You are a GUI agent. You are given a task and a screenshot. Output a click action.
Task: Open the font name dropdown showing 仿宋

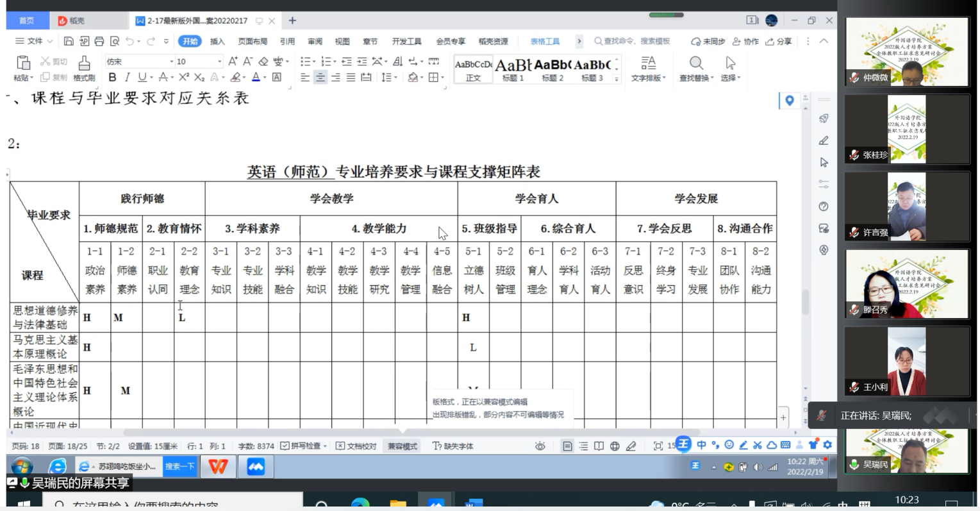coord(139,62)
